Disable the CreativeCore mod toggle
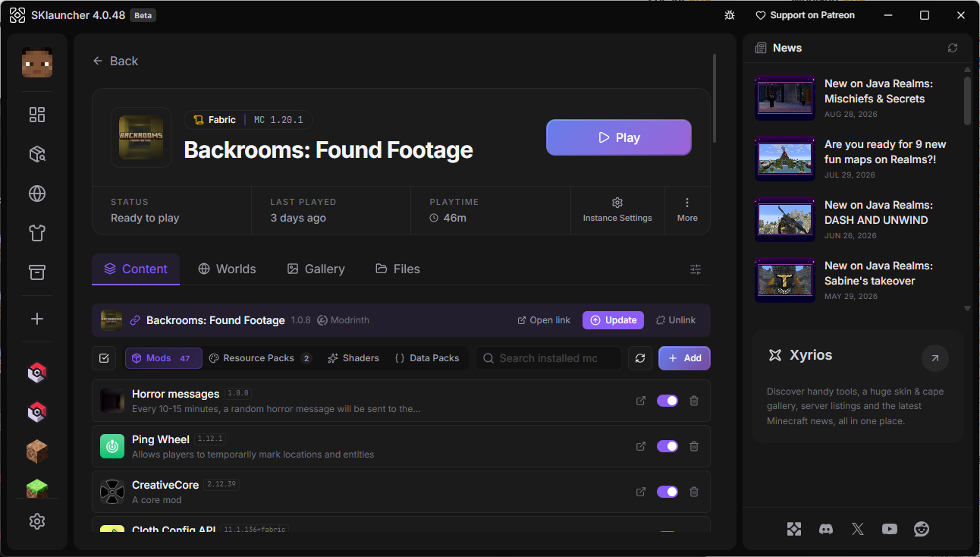The image size is (980, 557). 667,492
